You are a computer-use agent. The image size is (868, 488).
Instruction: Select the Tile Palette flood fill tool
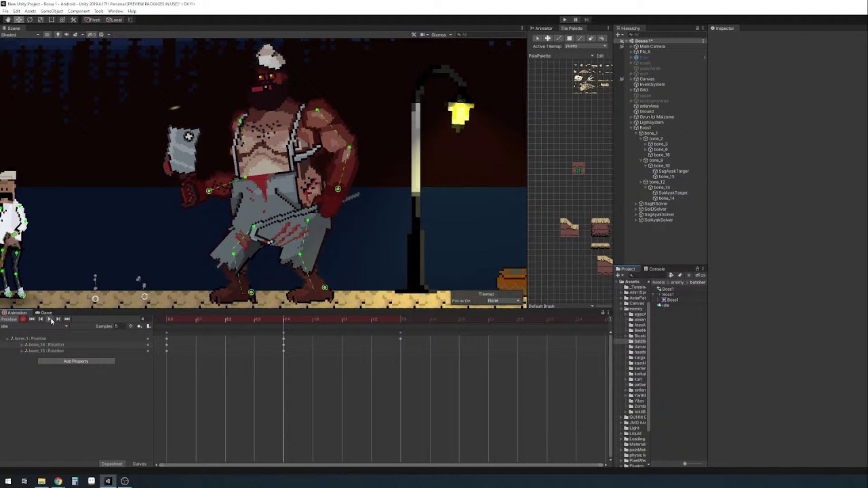point(602,38)
